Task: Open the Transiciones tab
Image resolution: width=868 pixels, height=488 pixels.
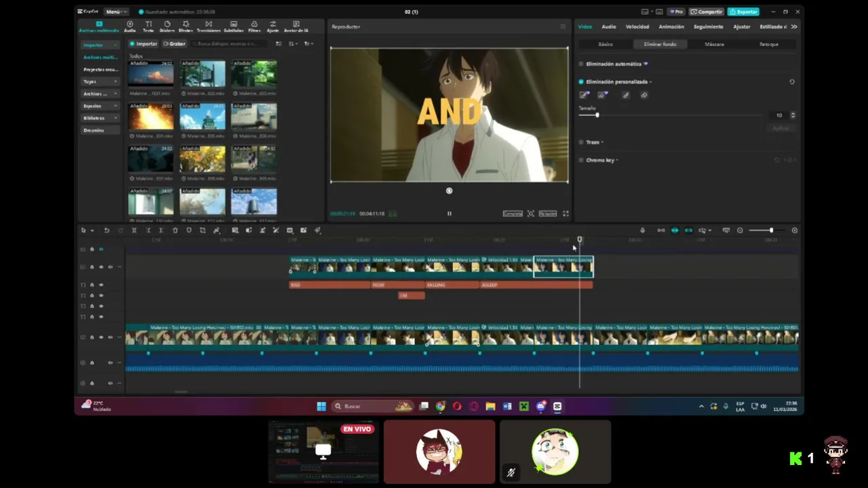Action: click(x=208, y=26)
